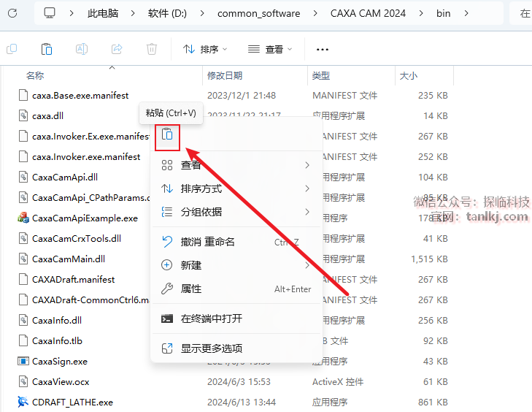Select the CaxaSign.exe file

(x=60, y=361)
